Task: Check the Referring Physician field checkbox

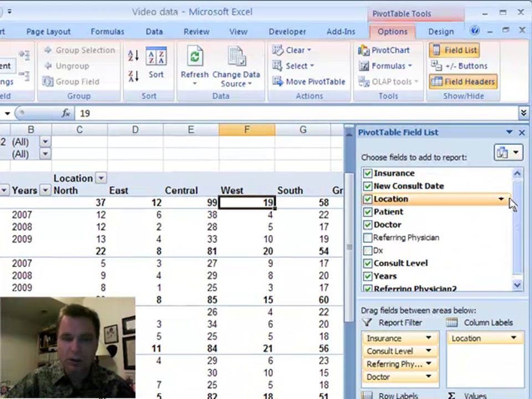Action: (367, 238)
